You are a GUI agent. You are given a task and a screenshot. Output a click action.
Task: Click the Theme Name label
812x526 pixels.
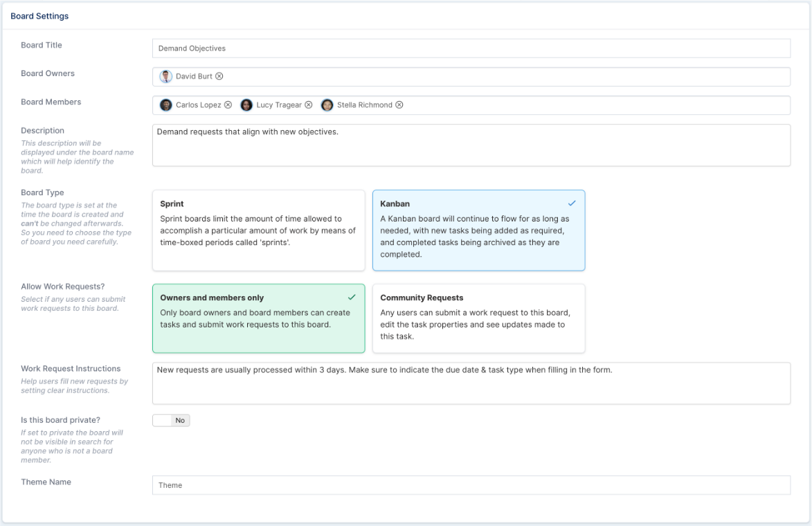[46, 482]
